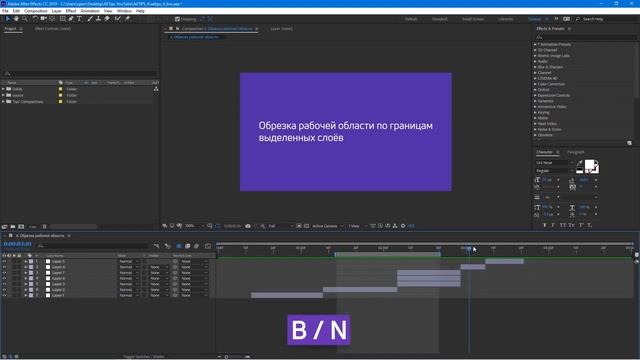
Task: Toggle the Snapping checkbox
Action: click(177, 19)
